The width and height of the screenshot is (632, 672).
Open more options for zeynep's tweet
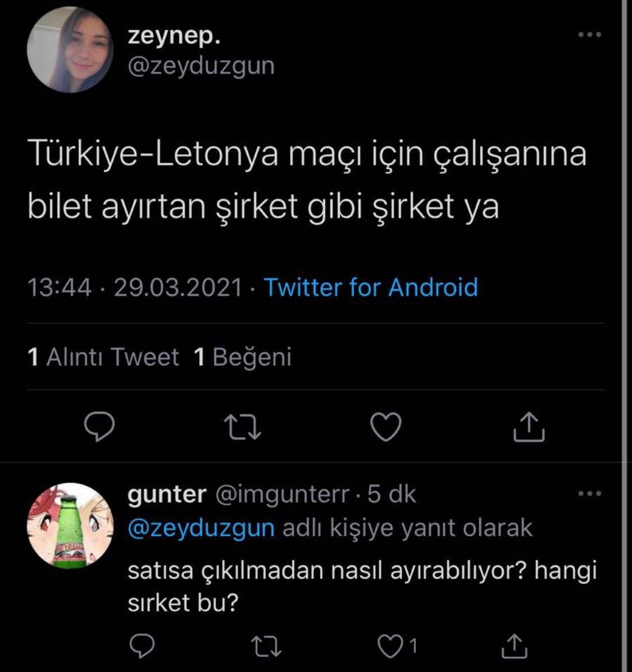click(x=589, y=35)
